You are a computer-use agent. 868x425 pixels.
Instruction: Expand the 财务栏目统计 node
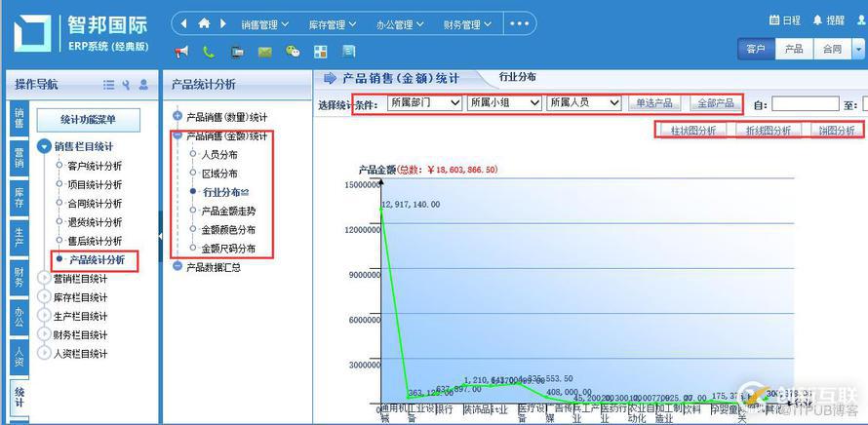[x=44, y=334]
